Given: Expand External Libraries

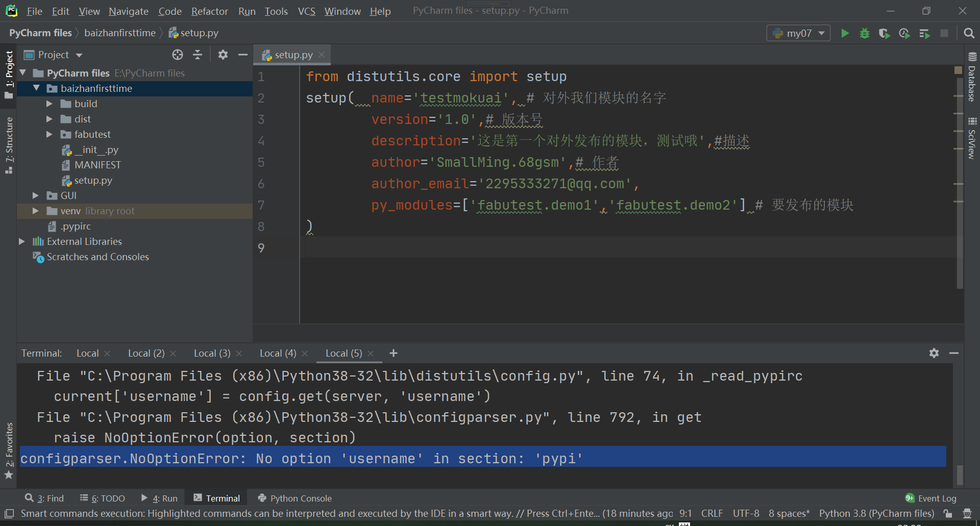Looking at the screenshot, I should pyautogui.click(x=22, y=241).
